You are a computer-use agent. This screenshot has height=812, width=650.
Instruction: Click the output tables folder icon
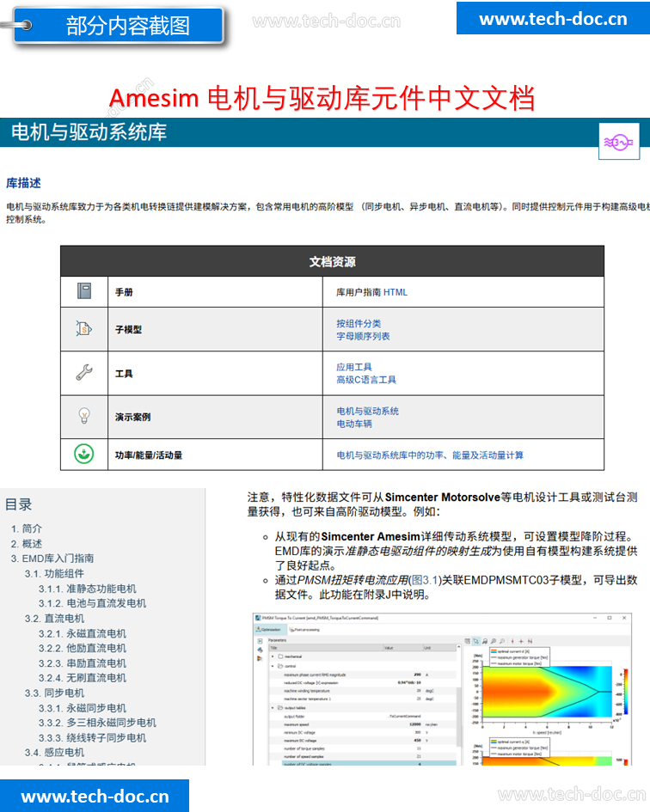coord(280,707)
